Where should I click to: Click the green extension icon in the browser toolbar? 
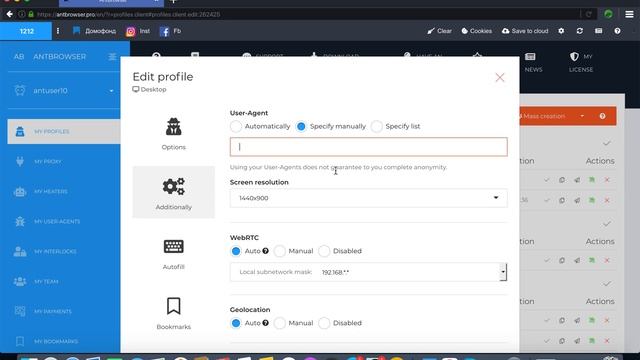point(609,14)
